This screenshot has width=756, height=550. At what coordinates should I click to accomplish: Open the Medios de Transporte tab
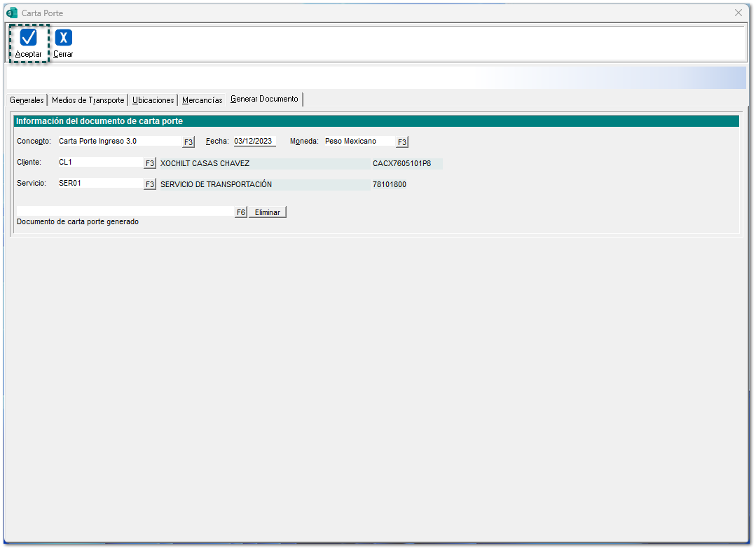click(x=88, y=100)
